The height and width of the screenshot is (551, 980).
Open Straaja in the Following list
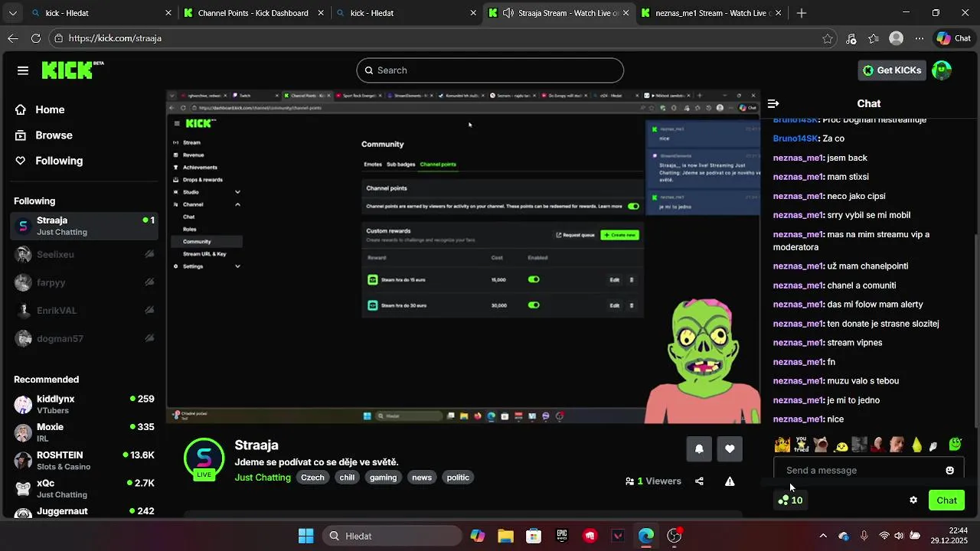[84, 226]
